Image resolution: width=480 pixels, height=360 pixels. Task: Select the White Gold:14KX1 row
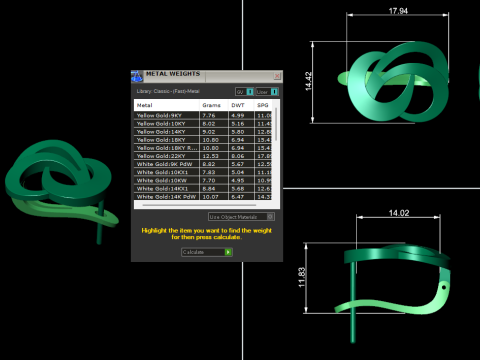203,189
